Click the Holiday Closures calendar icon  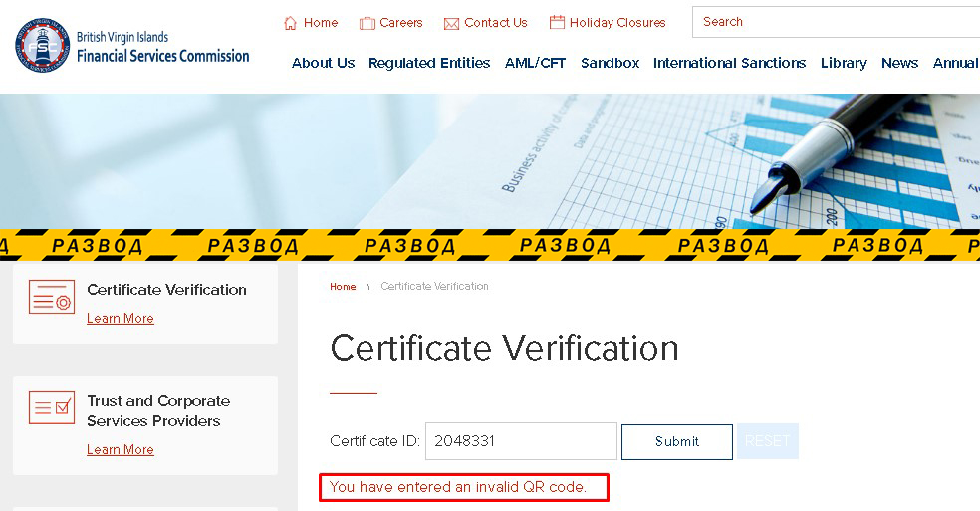[x=557, y=23]
